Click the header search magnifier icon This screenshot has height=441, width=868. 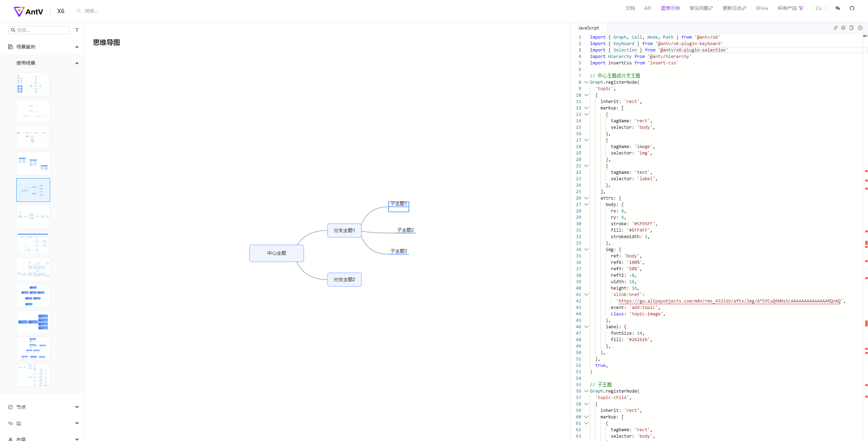(79, 11)
